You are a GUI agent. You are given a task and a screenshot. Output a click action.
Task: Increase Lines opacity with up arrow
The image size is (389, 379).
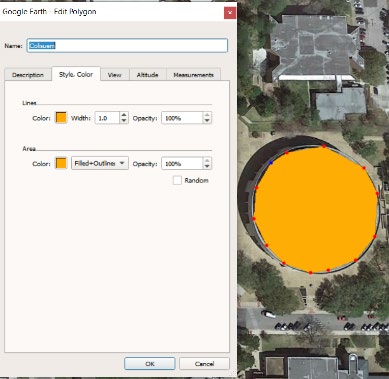207,115
